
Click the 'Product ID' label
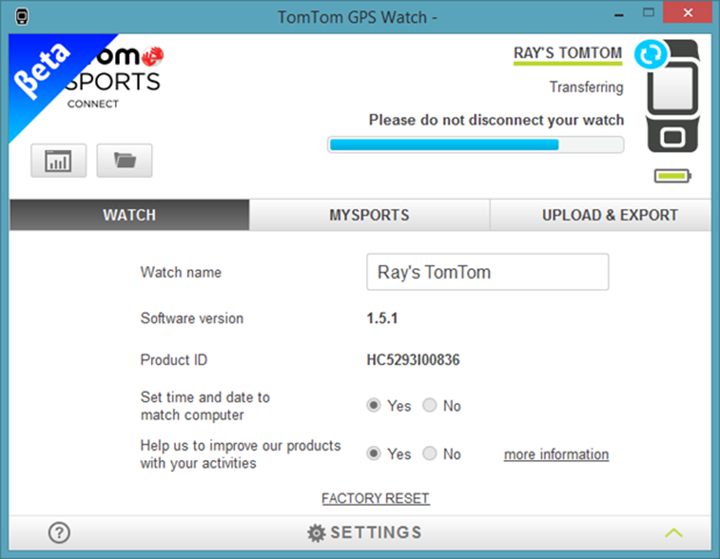pyautogui.click(x=174, y=360)
